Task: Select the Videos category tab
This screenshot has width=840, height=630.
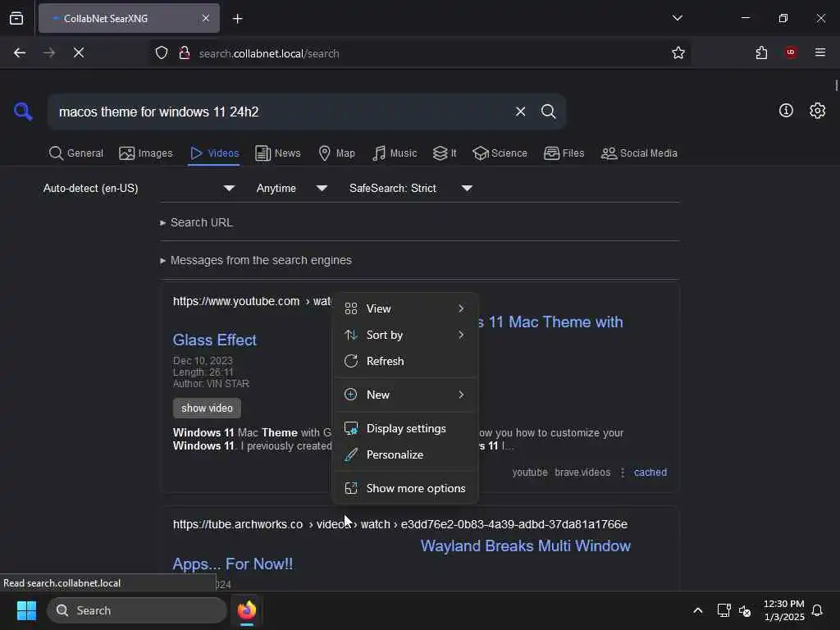Action: (214, 153)
